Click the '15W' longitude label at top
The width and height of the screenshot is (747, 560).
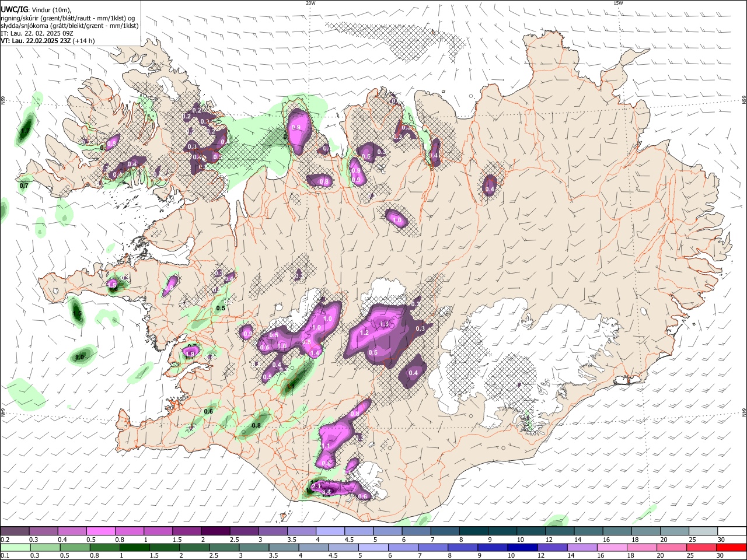618,3
